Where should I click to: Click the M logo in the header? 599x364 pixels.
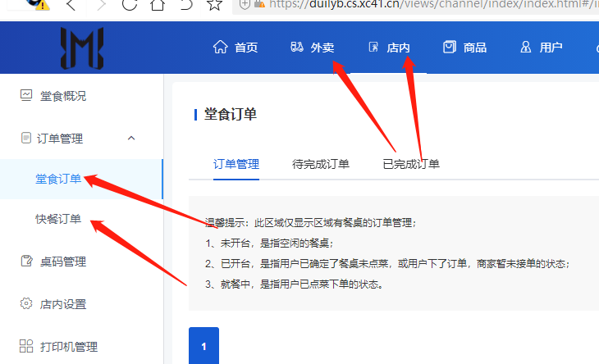click(x=81, y=48)
